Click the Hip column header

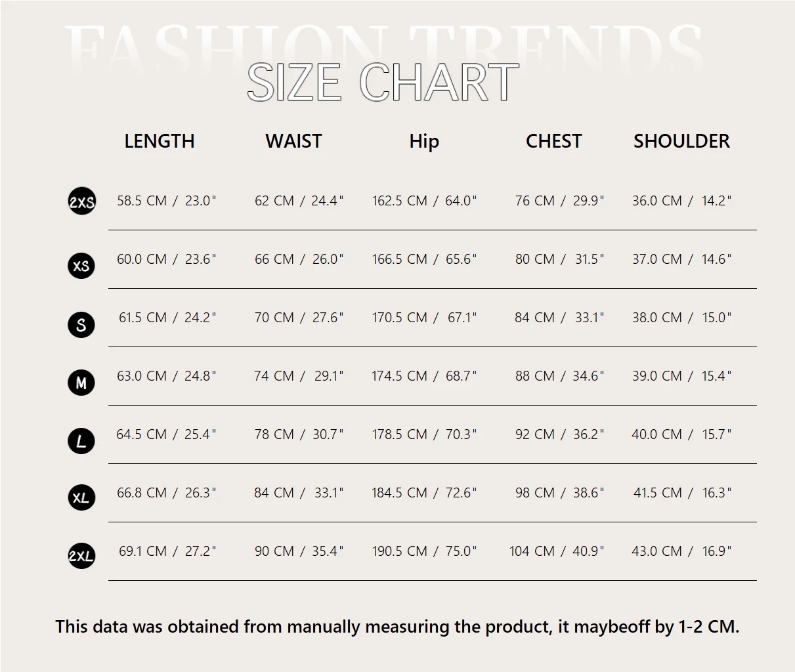[424, 141]
